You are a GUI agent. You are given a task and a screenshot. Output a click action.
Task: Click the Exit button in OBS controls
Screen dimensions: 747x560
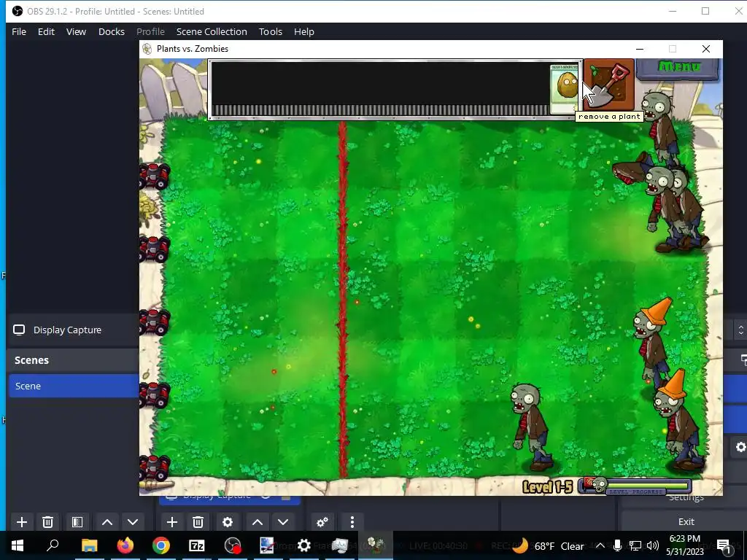[686, 521]
